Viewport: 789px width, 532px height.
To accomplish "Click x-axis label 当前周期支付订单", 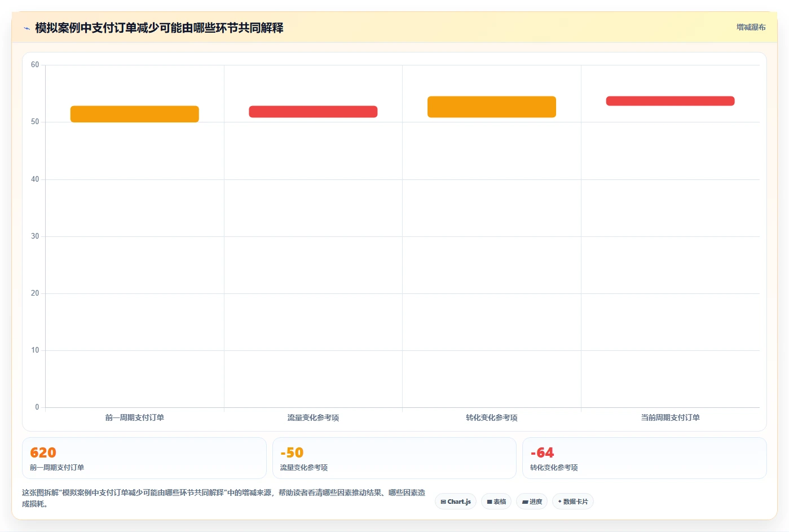I will [670, 418].
